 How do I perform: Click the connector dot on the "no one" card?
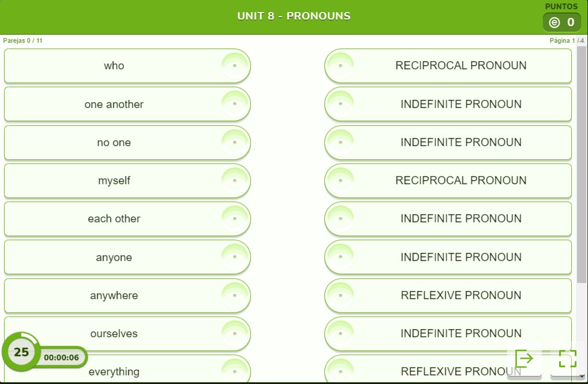pyautogui.click(x=234, y=143)
